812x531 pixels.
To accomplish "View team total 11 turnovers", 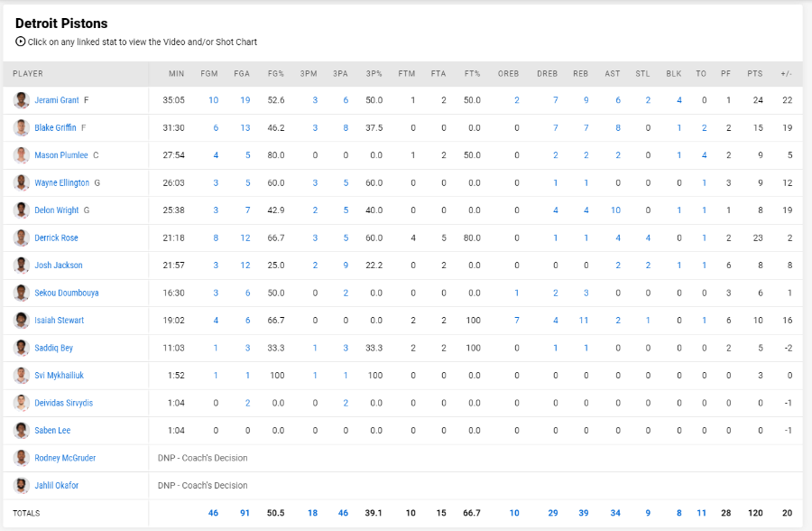I will point(702,513).
